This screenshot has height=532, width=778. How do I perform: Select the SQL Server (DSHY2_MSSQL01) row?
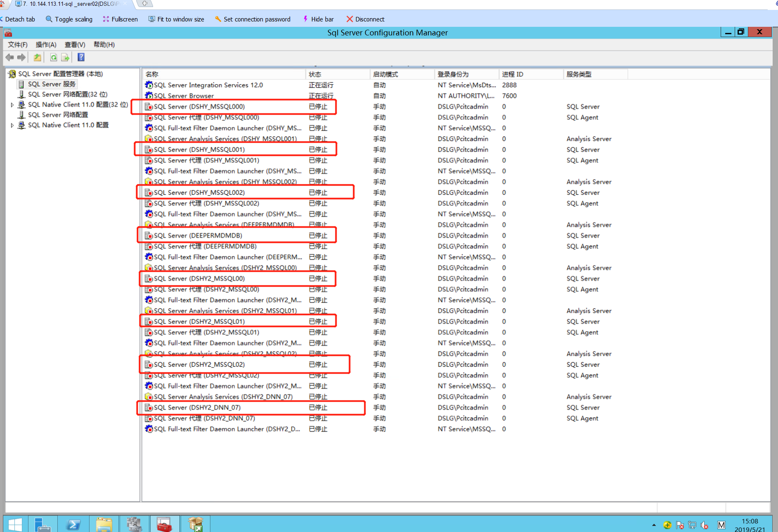pyautogui.click(x=385, y=322)
